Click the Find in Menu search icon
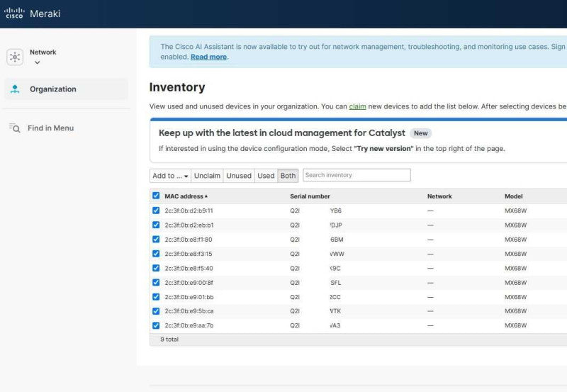Viewport: 567px width, 392px height. (14, 128)
